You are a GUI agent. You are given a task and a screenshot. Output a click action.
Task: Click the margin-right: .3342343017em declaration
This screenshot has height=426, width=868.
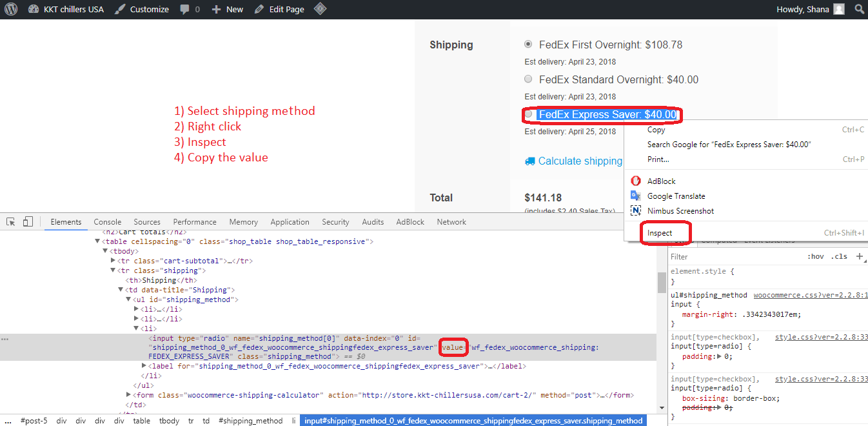point(741,314)
